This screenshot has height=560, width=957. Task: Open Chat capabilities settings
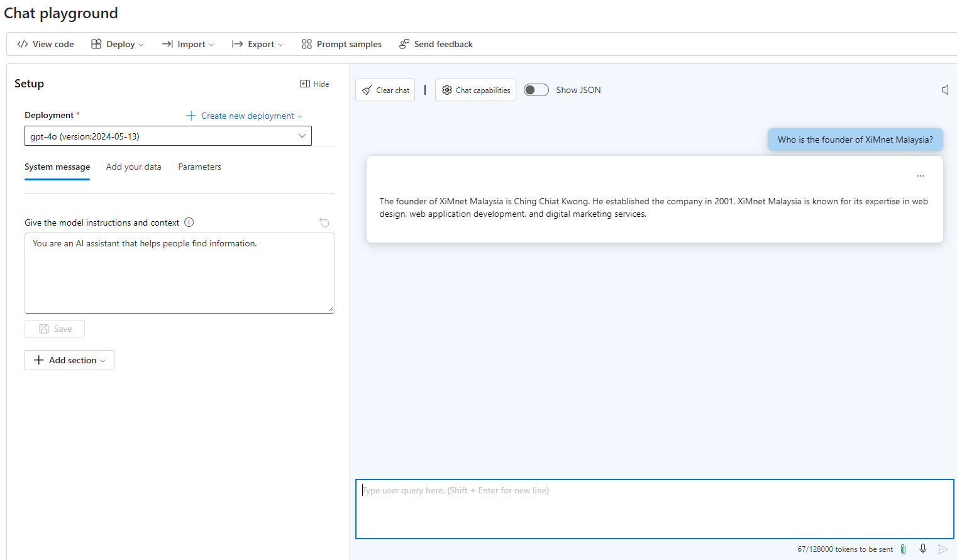point(475,90)
